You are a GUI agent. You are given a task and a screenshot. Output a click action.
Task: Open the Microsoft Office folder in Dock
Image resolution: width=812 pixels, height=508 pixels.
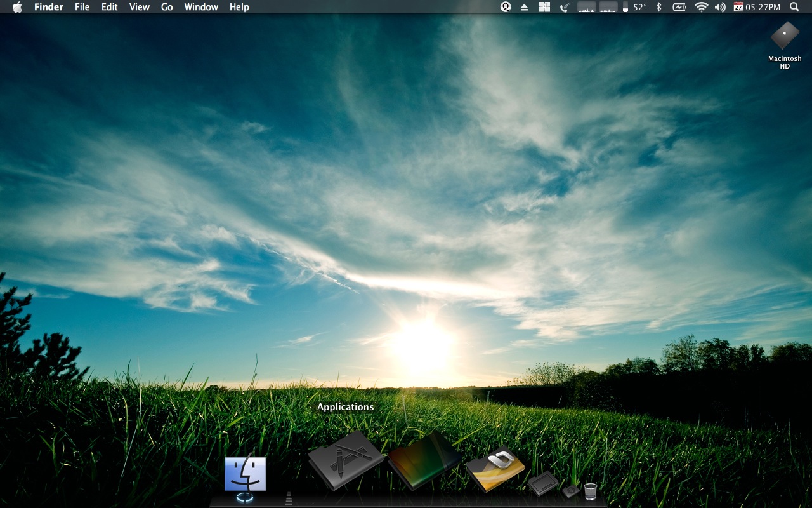pyautogui.click(x=495, y=469)
